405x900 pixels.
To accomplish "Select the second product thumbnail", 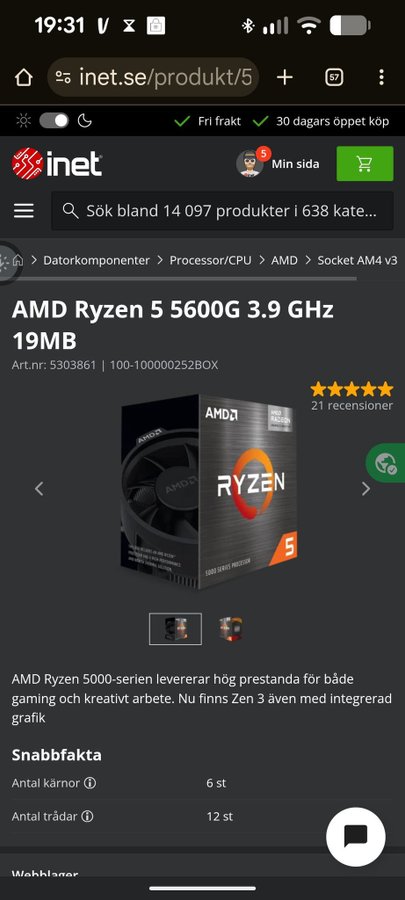I will (230, 629).
